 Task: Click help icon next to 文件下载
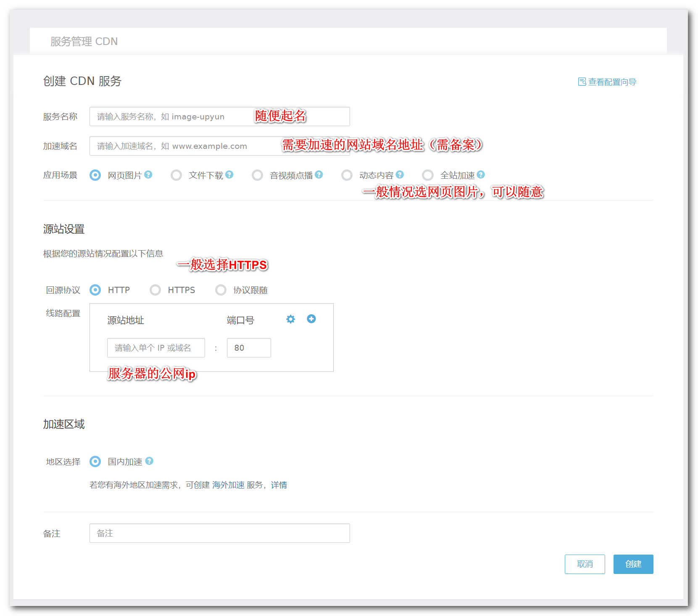229,174
